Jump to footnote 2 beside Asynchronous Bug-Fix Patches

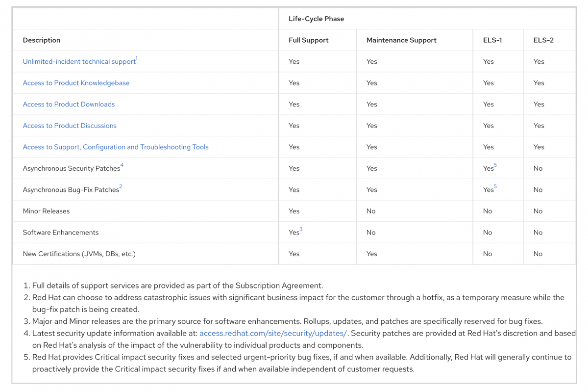(121, 187)
